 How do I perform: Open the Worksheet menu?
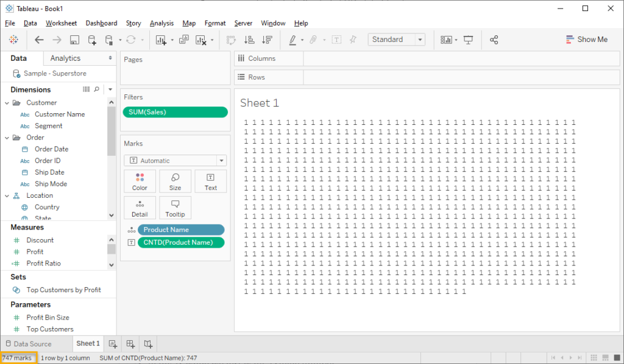[62, 23]
